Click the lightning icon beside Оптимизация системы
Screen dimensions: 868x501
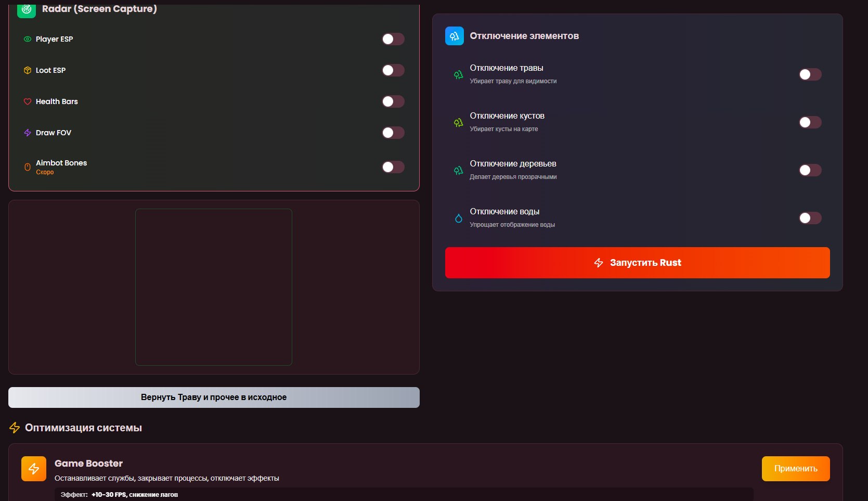tap(15, 428)
